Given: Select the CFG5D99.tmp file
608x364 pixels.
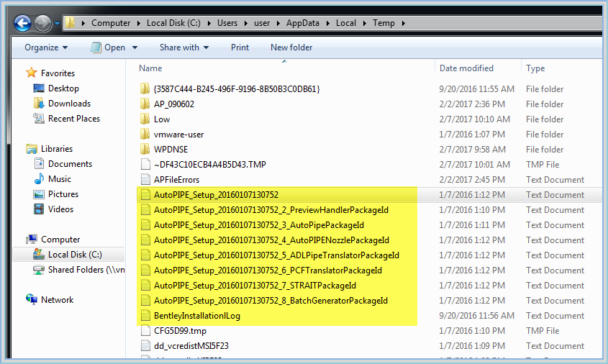Looking at the screenshot, I should [180, 331].
